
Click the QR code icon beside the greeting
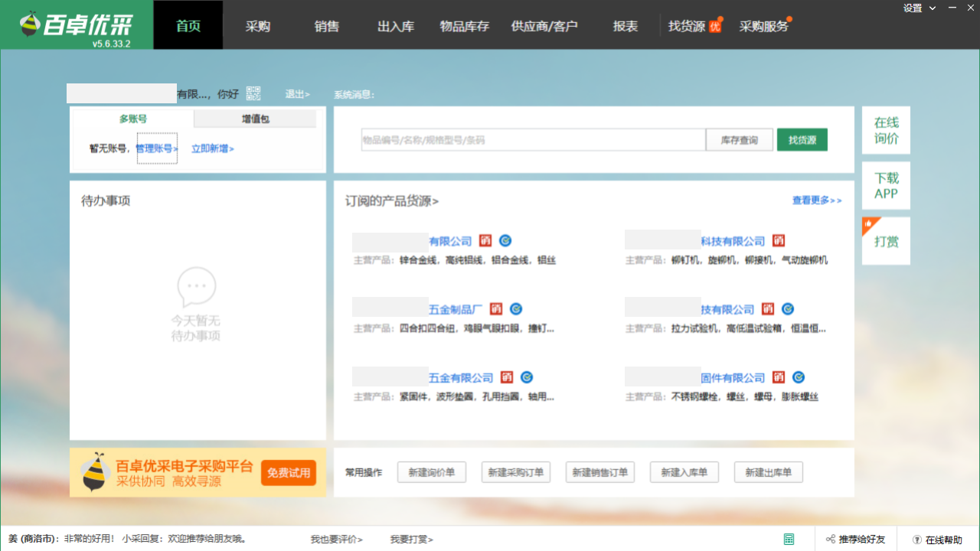click(x=253, y=93)
